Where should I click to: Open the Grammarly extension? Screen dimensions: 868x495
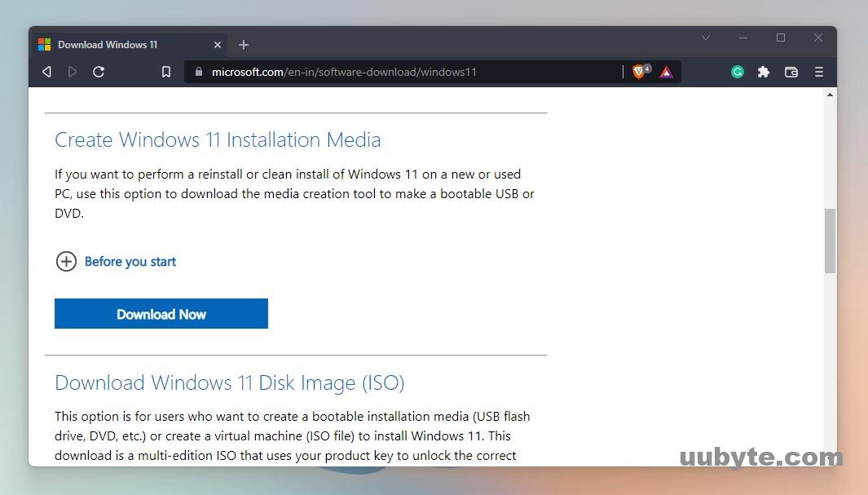pos(737,72)
